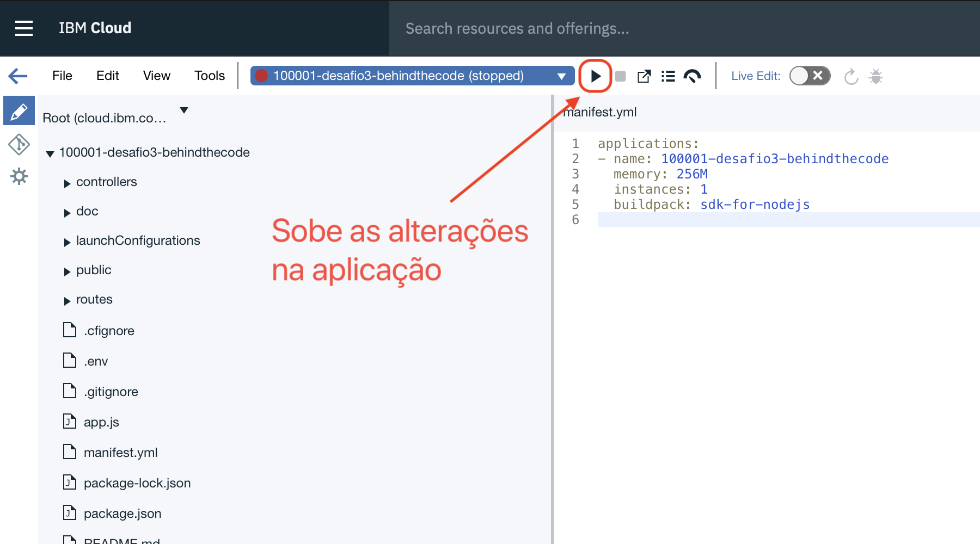This screenshot has height=544, width=980.
Task: Click the 'sdk-for-nodejs' buildpack value
Action: [755, 205]
